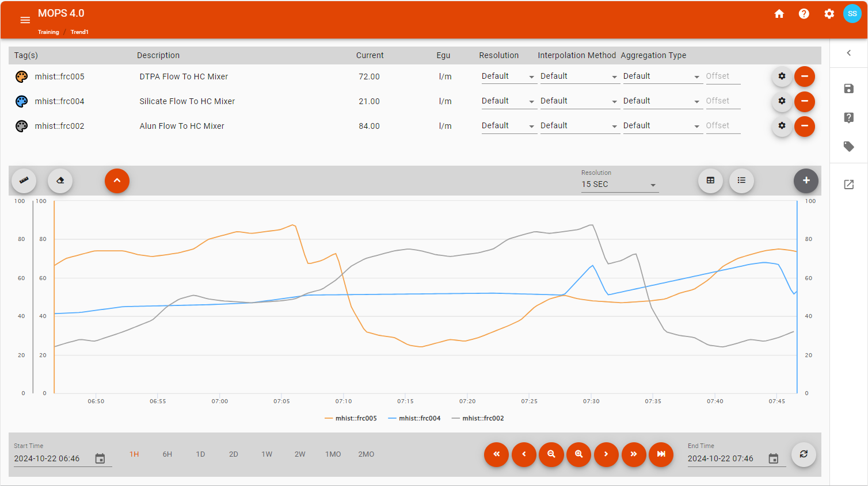Viewport: 868px width, 486px height.
Task: Open settings for the mhist::frc005 tag
Action: [x=782, y=75]
